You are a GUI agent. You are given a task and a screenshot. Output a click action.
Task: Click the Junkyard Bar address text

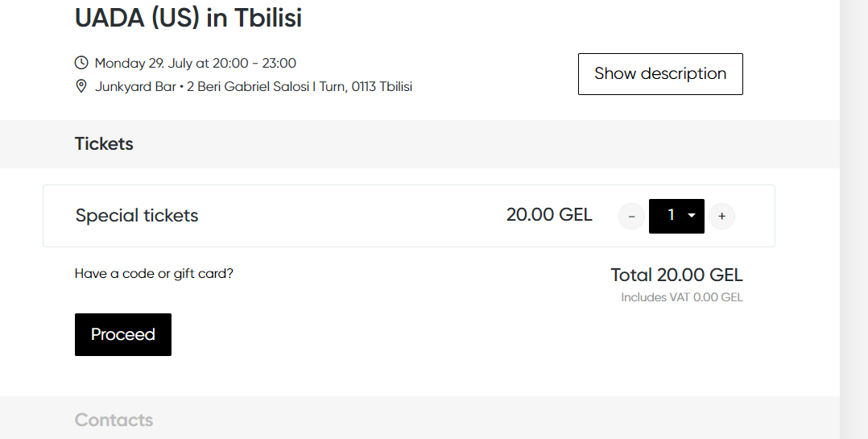click(254, 86)
